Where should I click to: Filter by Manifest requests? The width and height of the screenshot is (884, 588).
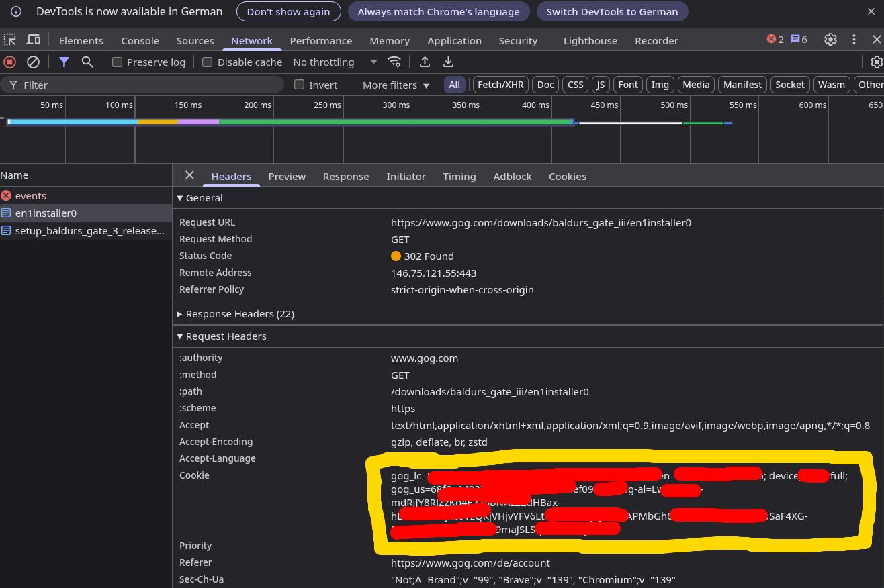[x=742, y=85]
